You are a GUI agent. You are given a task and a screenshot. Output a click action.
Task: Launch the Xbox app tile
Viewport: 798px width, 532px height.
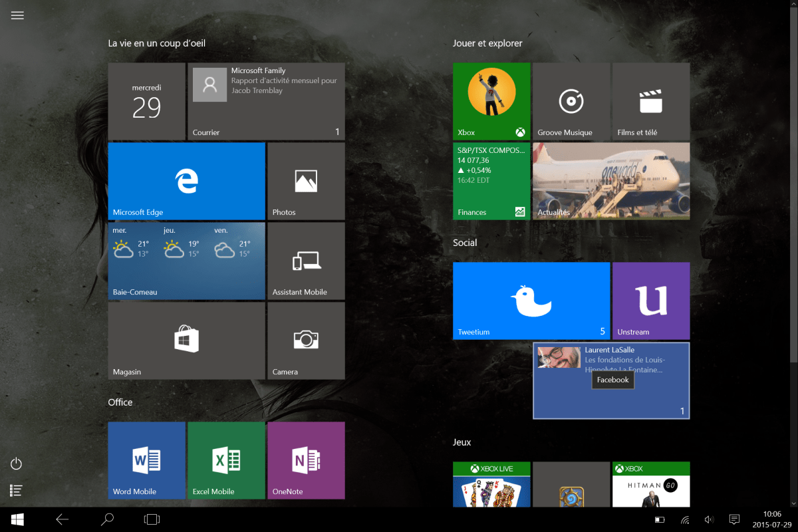491,101
